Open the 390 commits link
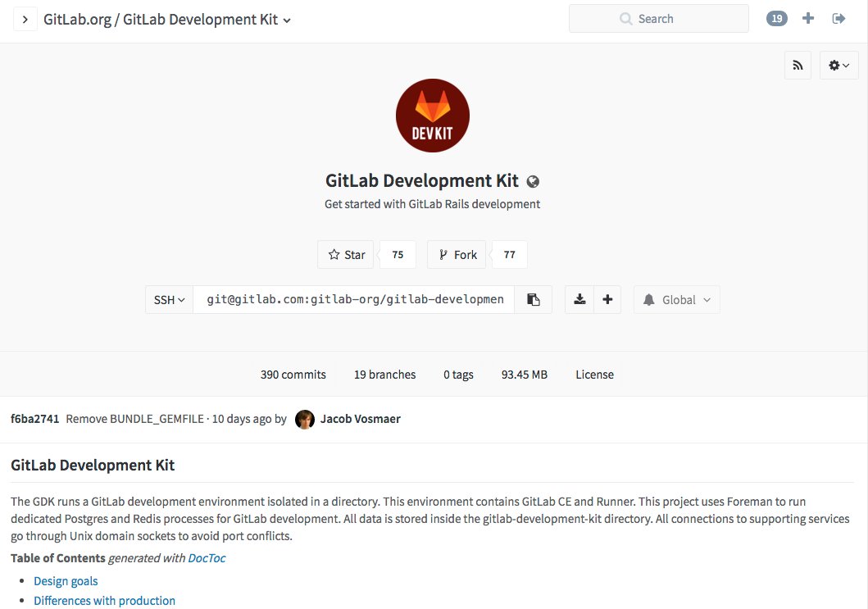This screenshot has width=868, height=609. point(293,375)
